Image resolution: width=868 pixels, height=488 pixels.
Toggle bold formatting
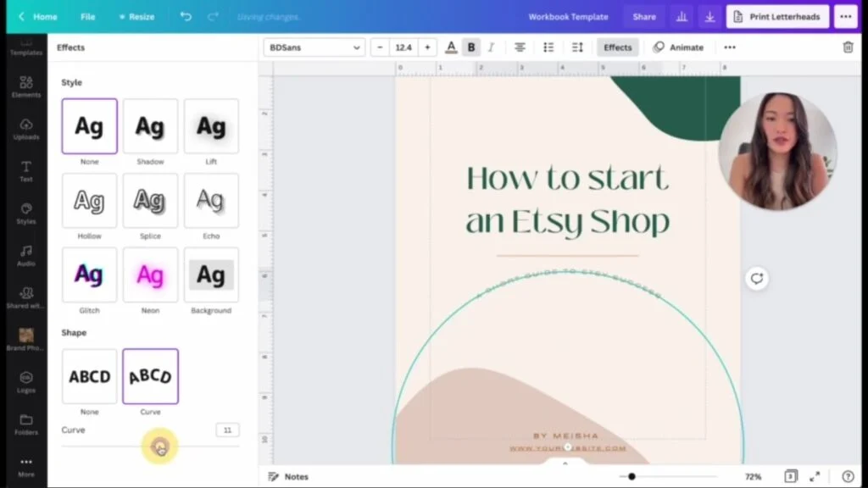pos(470,47)
